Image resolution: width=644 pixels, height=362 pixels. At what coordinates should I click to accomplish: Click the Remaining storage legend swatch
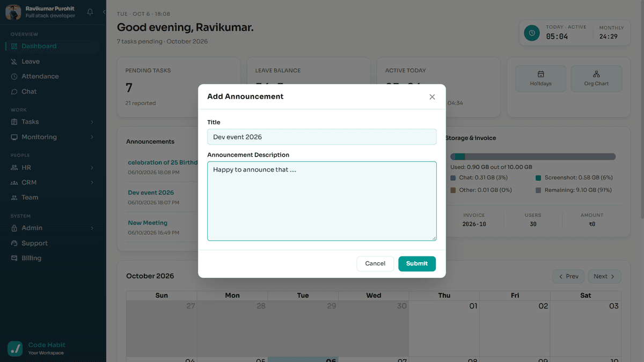tap(538, 190)
